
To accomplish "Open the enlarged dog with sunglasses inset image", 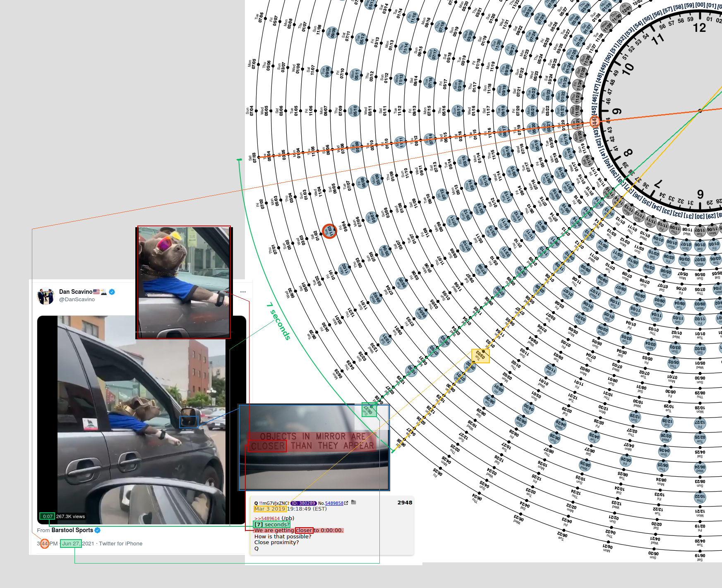I will click(184, 282).
